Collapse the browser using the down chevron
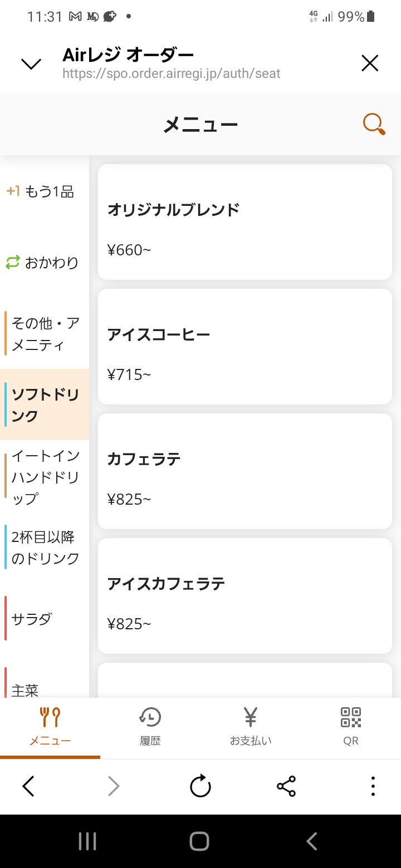This screenshot has height=868, width=401. [31, 64]
